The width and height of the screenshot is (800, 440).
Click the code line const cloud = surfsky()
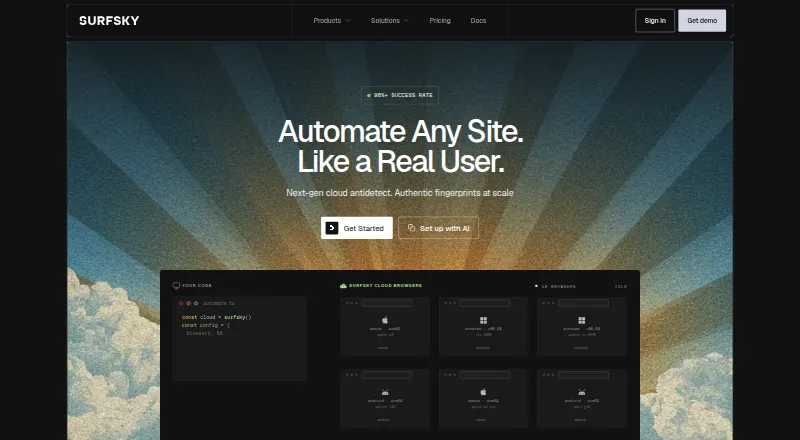point(216,317)
